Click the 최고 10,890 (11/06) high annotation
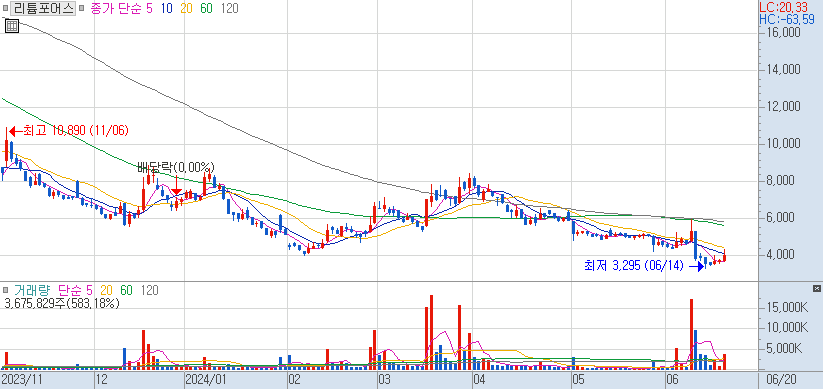Image resolution: width=823 pixels, height=389 pixels. (x=76, y=130)
